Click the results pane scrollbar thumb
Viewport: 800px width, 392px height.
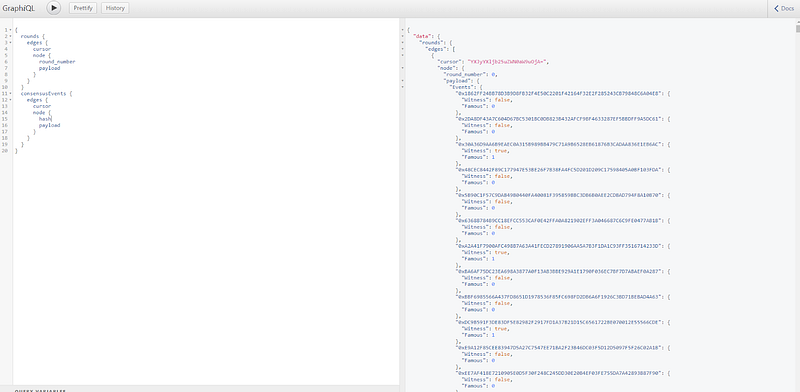(797, 29)
